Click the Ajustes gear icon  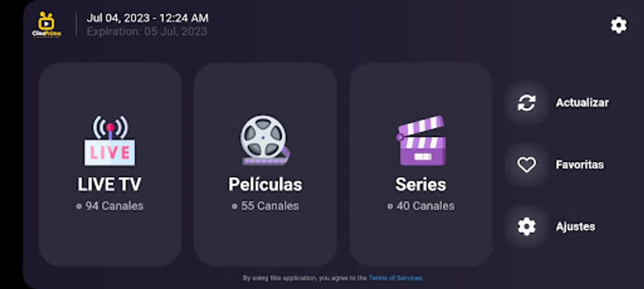tap(526, 226)
